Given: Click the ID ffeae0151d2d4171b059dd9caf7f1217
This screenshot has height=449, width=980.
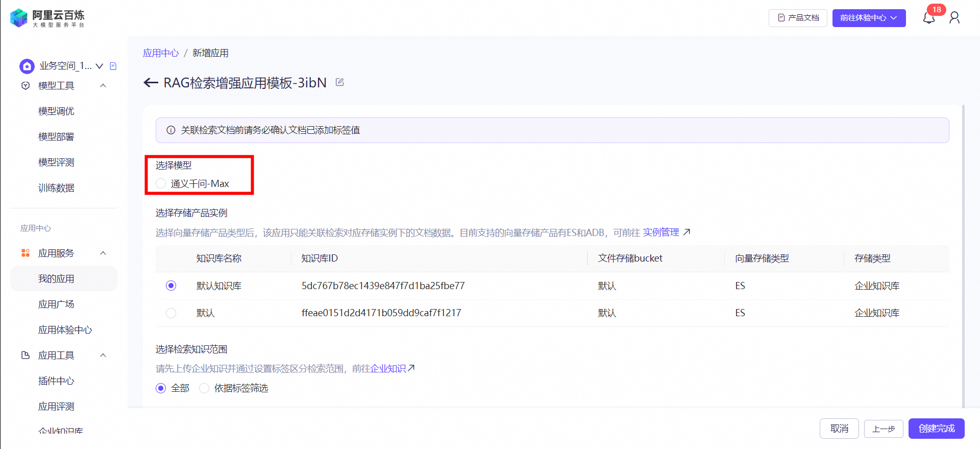Looking at the screenshot, I should tap(381, 313).
